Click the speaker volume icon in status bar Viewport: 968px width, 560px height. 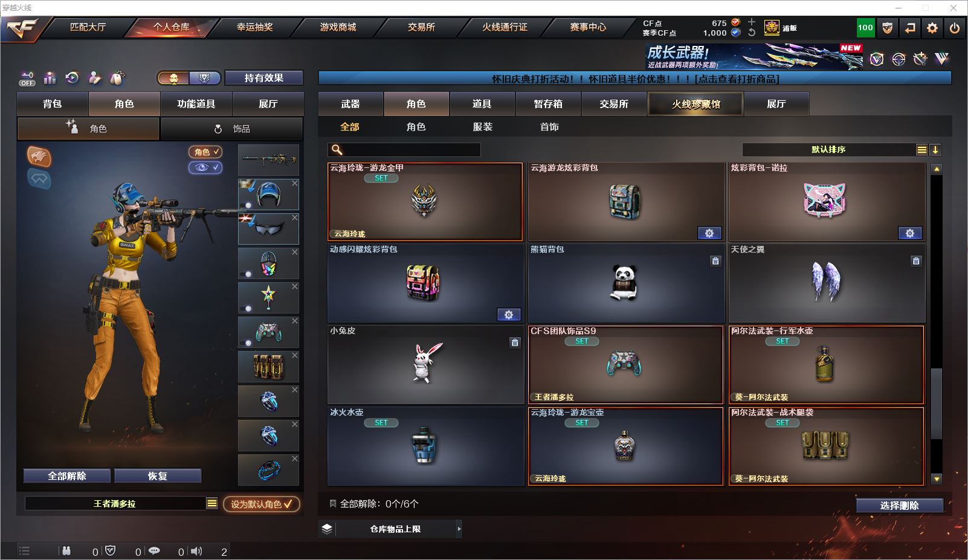[196, 551]
